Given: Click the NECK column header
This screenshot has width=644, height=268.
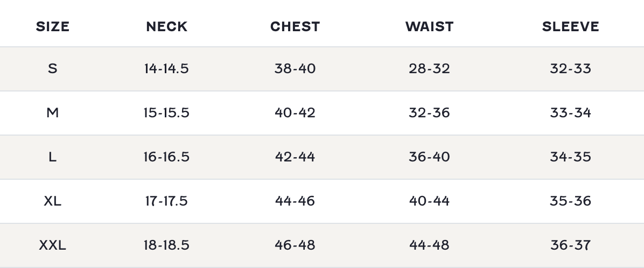Looking at the screenshot, I should point(166,26).
